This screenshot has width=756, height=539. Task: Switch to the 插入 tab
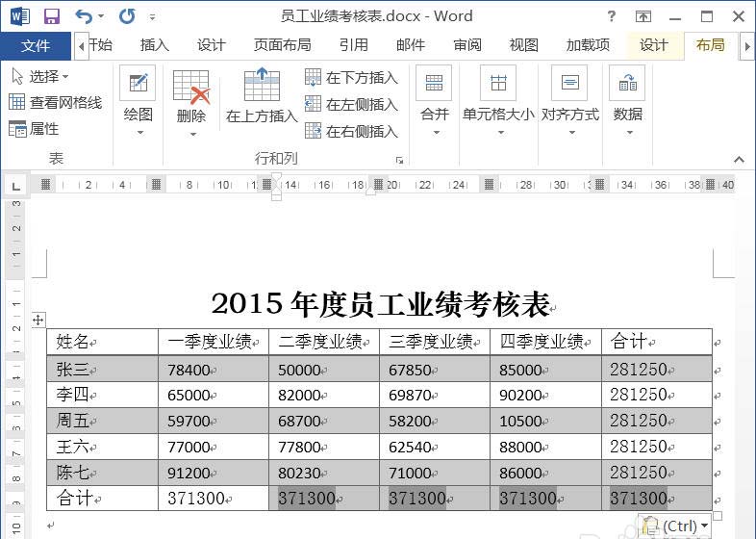point(155,45)
